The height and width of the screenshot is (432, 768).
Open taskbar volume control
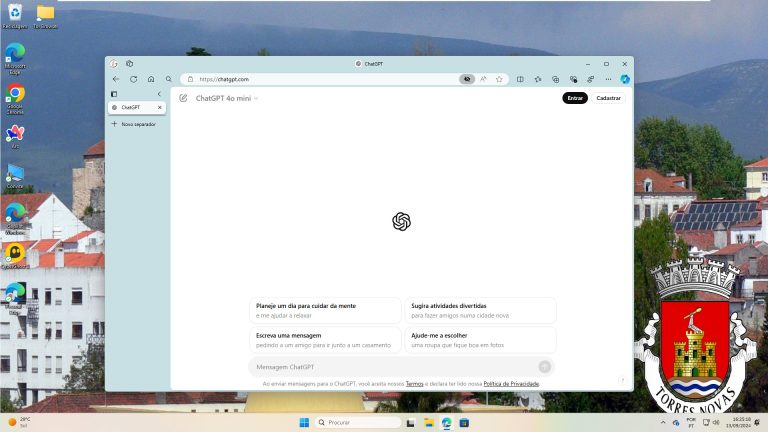716,422
